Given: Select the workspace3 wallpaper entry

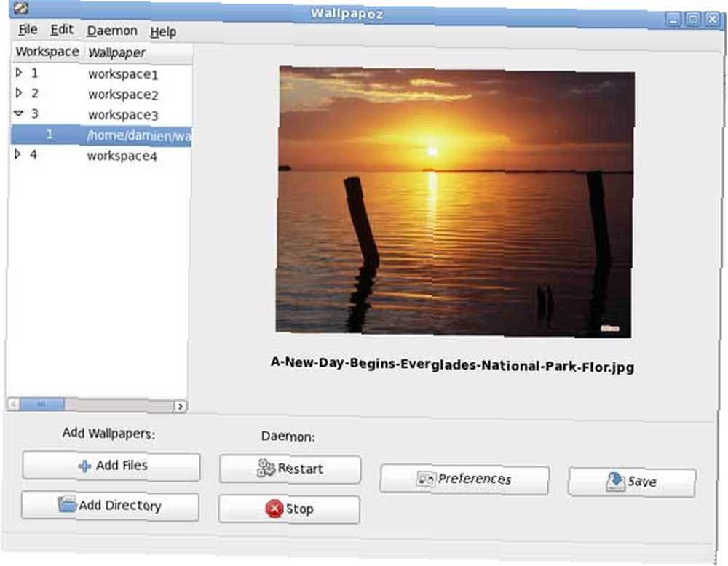Looking at the screenshot, I should pos(123,115).
